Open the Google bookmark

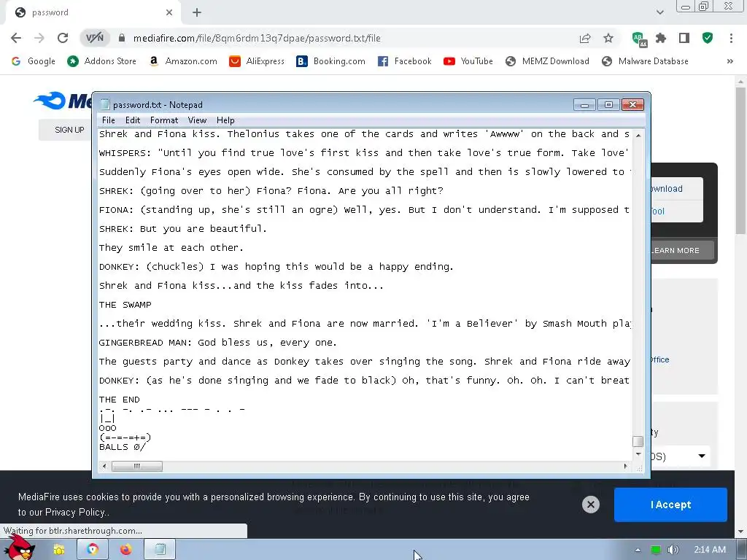34,61
